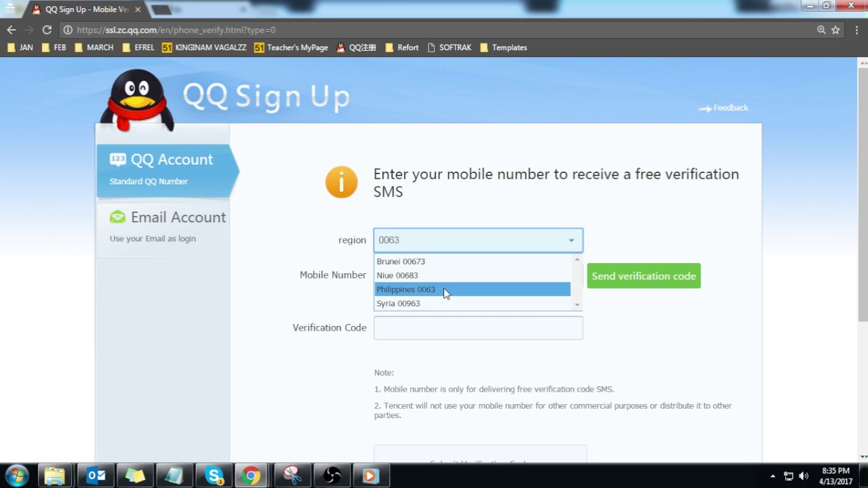The height and width of the screenshot is (488, 868).
Task: Show hidden tray icons arrow
Action: [x=773, y=476]
